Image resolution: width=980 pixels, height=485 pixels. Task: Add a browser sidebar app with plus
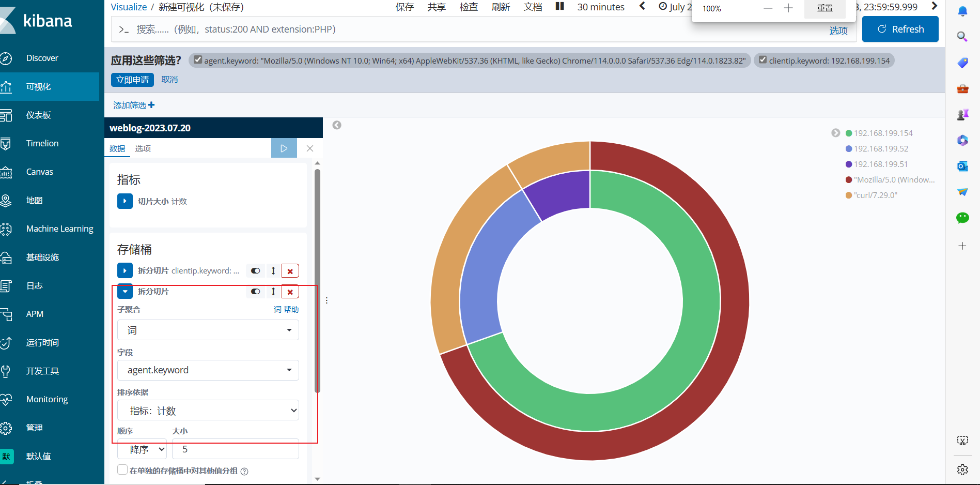point(962,246)
